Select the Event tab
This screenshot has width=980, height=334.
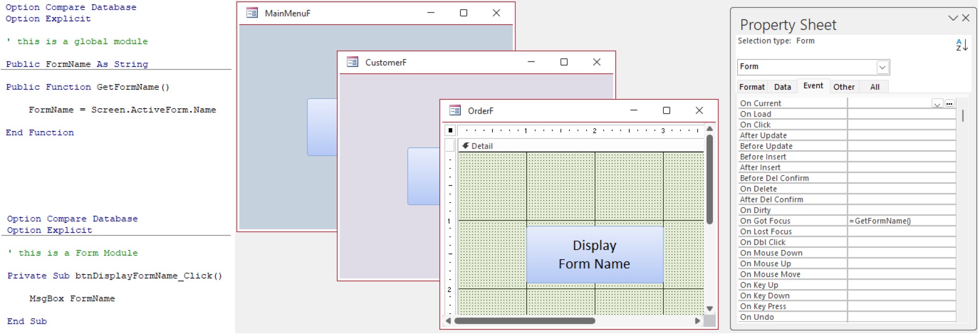[813, 86]
